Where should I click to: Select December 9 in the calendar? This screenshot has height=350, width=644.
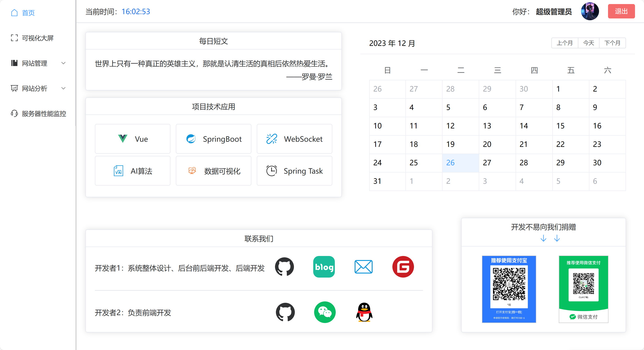[608, 108]
